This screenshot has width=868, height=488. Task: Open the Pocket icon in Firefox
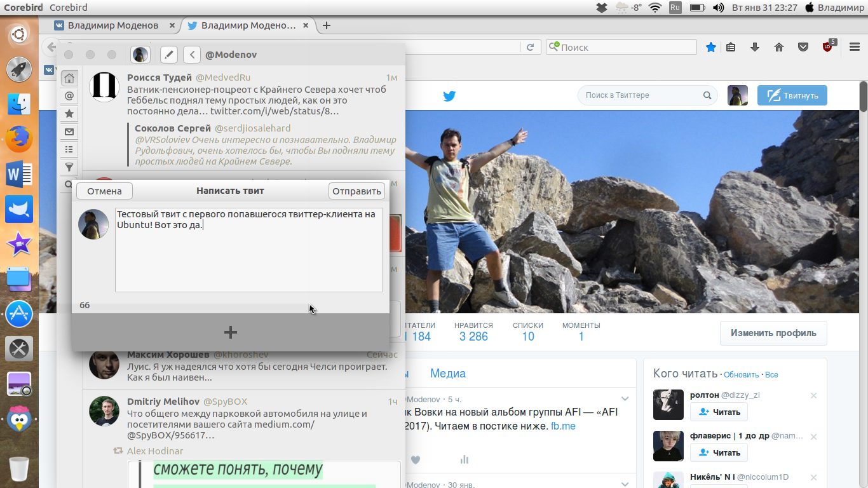coord(803,47)
